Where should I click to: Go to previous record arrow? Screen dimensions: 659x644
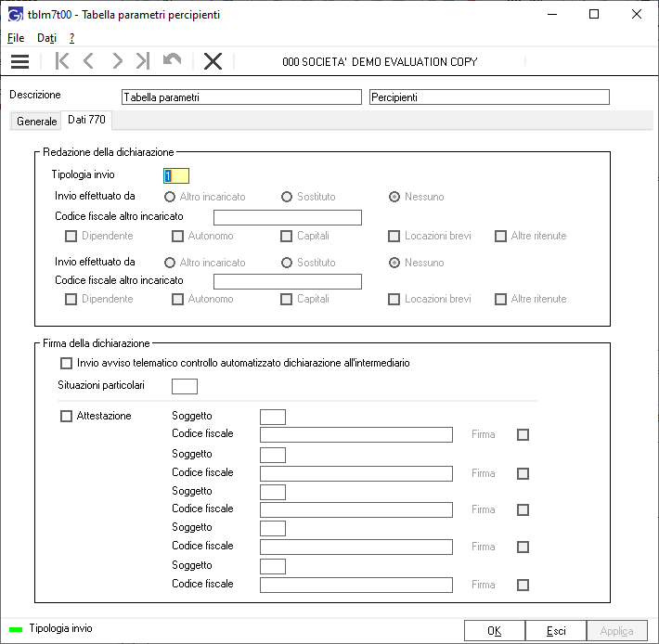click(x=88, y=61)
